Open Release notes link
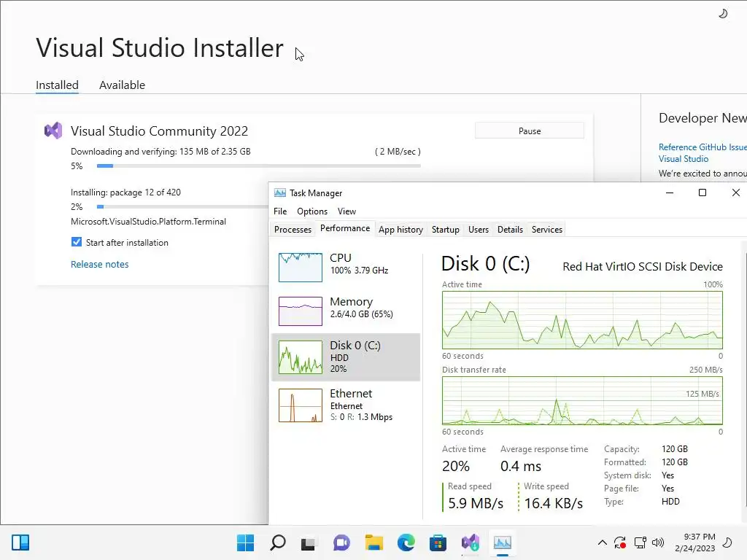The image size is (747, 560). [99, 264]
